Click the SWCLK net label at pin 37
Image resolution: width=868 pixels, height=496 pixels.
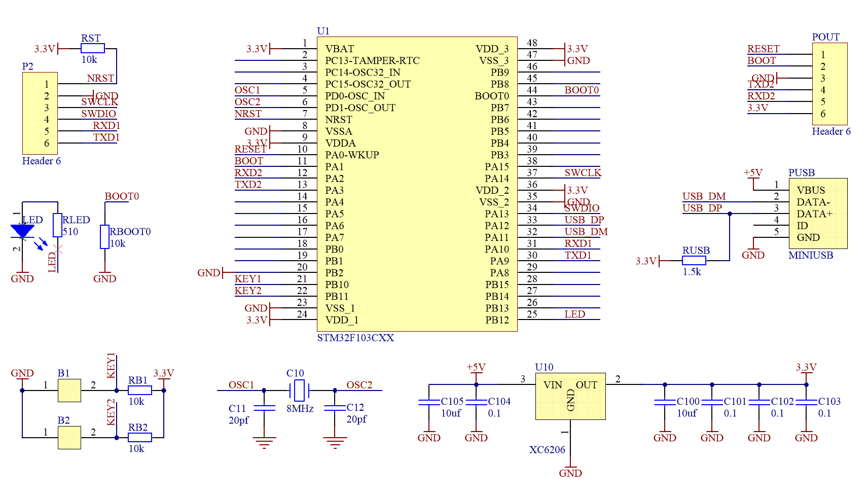[x=583, y=173]
